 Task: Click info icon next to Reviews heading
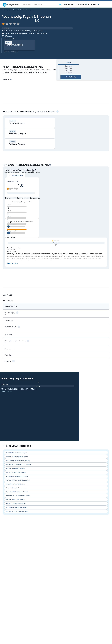(x=50, y=165)
